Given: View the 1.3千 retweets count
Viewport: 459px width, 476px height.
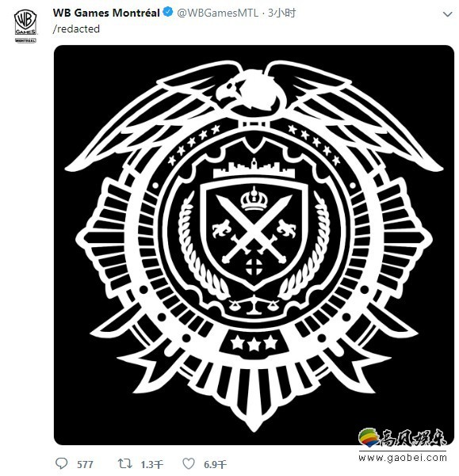Looking at the screenshot, I should pyautogui.click(x=151, y=464).
